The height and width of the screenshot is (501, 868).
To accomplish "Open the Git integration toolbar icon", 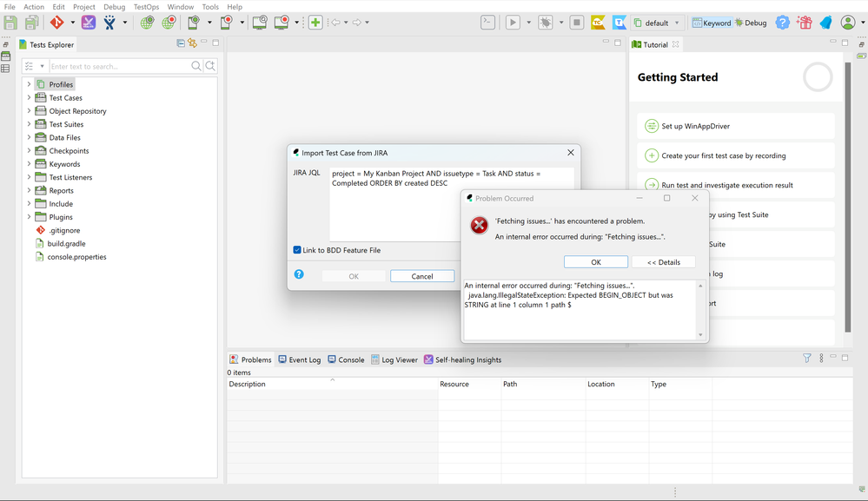I will click(x=57, y=23).
